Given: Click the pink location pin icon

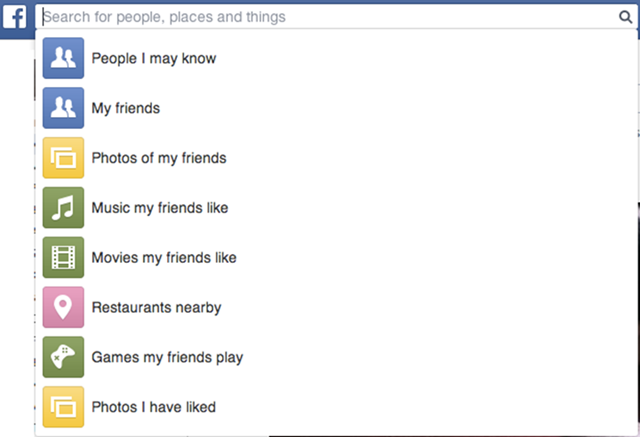Looking at the screenshot, I should (63, 308).
